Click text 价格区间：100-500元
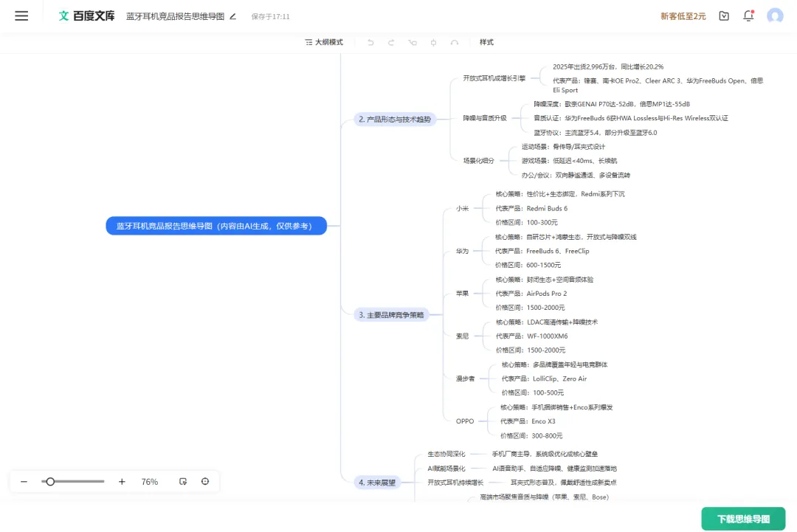Screen dimensions: 797x532 (x=532, y=393)
